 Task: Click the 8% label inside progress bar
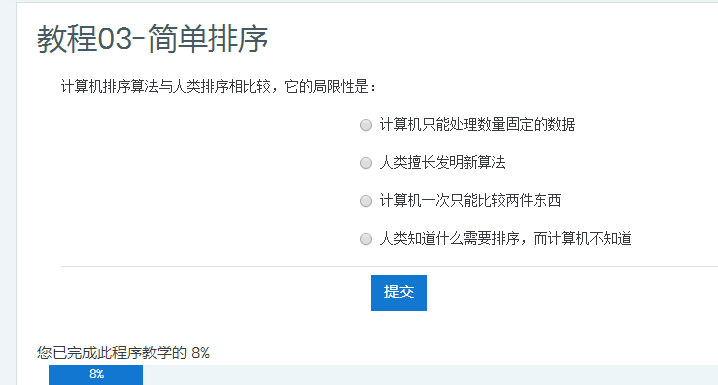(x=97, y=374)
